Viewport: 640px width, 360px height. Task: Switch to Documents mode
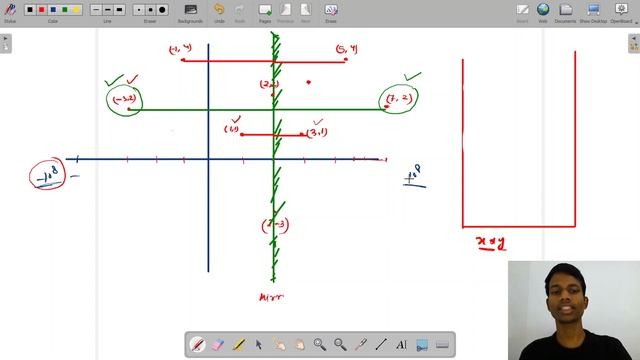pyautogui.click(x=565, y=13)
